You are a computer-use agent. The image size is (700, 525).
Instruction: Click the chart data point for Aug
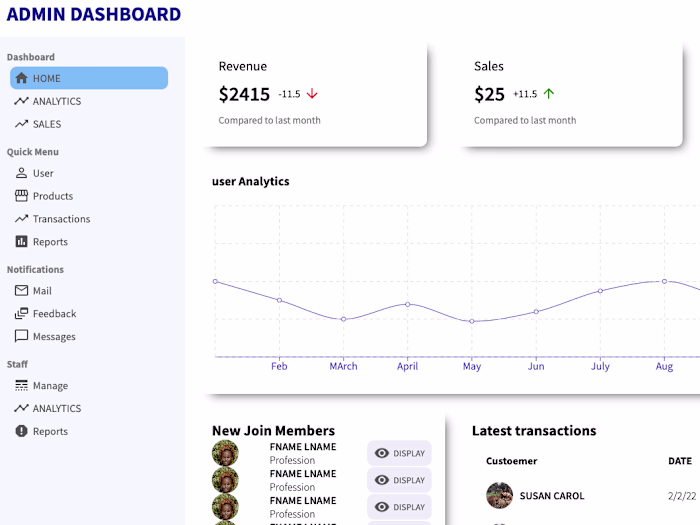[x=664, y=281]
